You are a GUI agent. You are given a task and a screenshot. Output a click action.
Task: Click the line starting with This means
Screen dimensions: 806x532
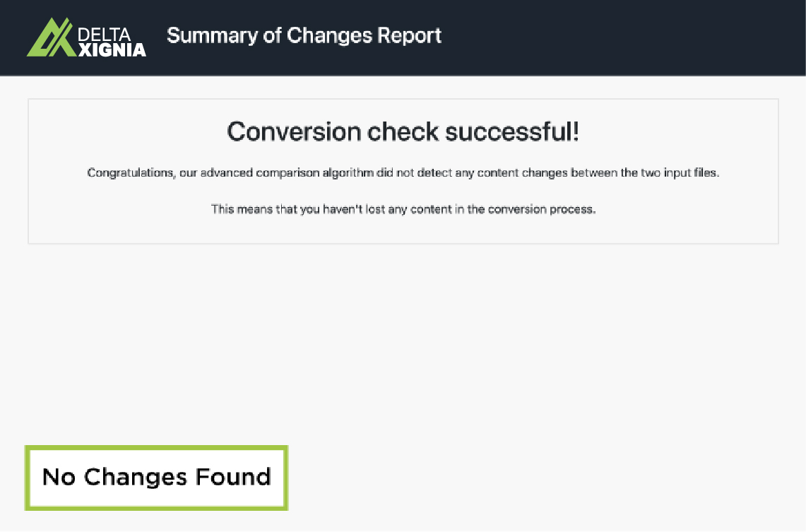[403, 210]
